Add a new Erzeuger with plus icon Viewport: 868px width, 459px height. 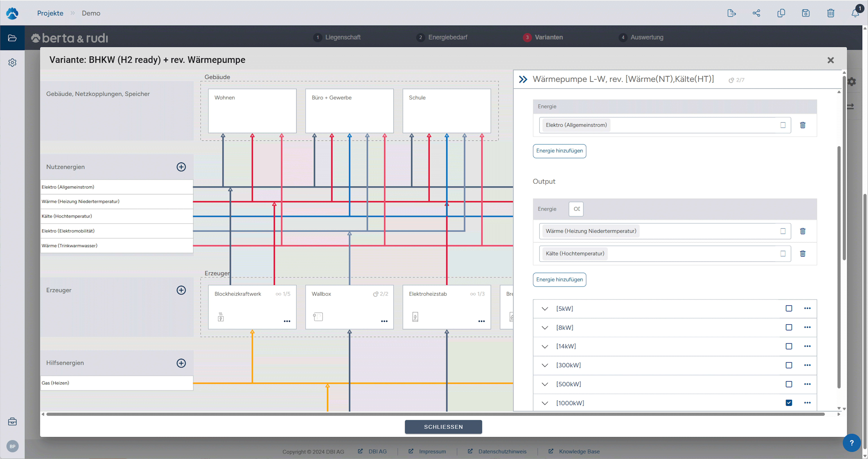181,290
